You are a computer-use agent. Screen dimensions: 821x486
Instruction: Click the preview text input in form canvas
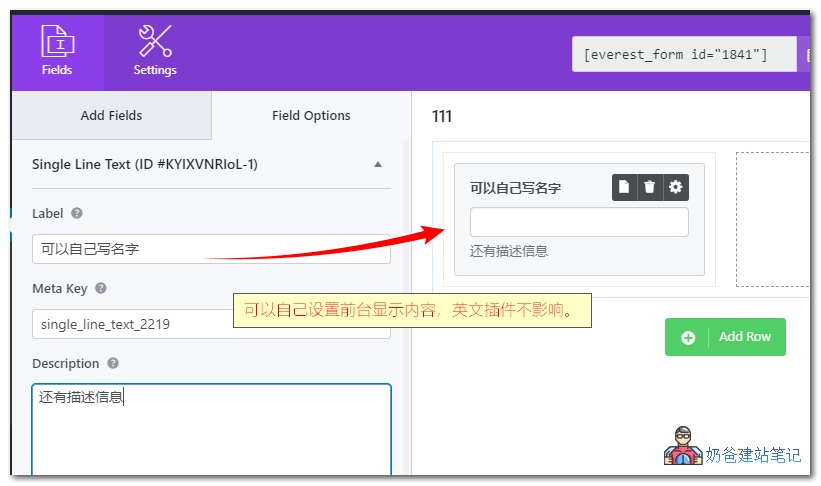(x=579, y=222)
